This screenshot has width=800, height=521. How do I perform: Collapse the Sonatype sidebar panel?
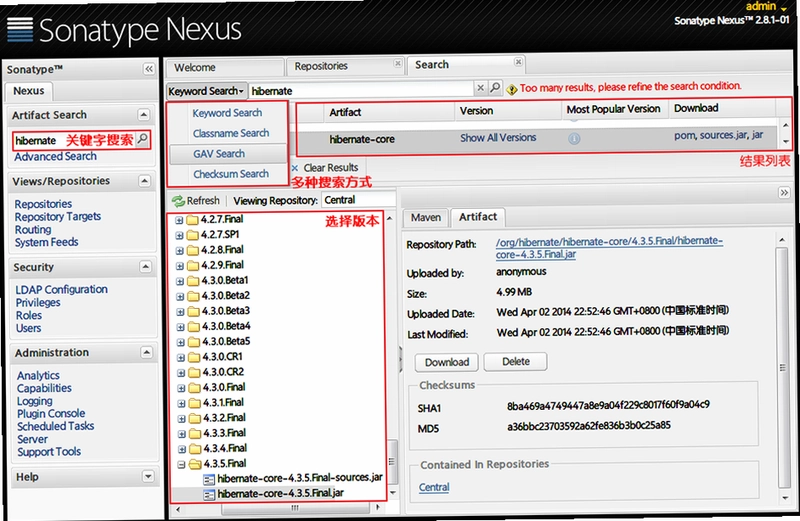(148, 69)
